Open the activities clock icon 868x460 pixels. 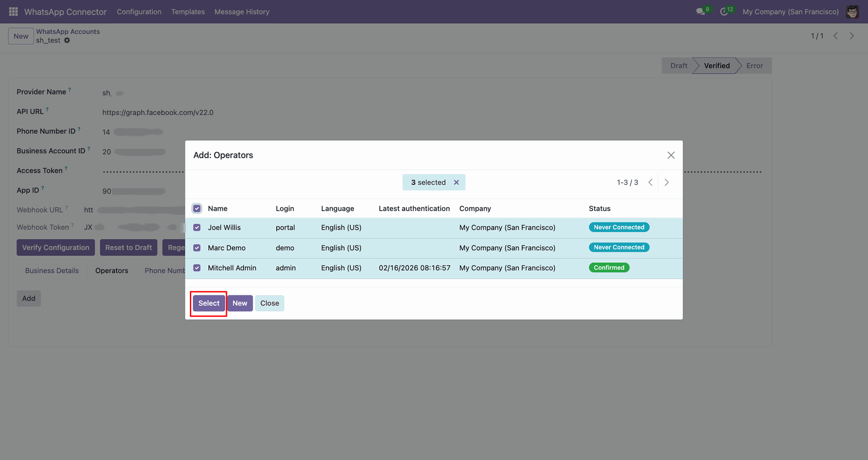click(x=724, y=12)
